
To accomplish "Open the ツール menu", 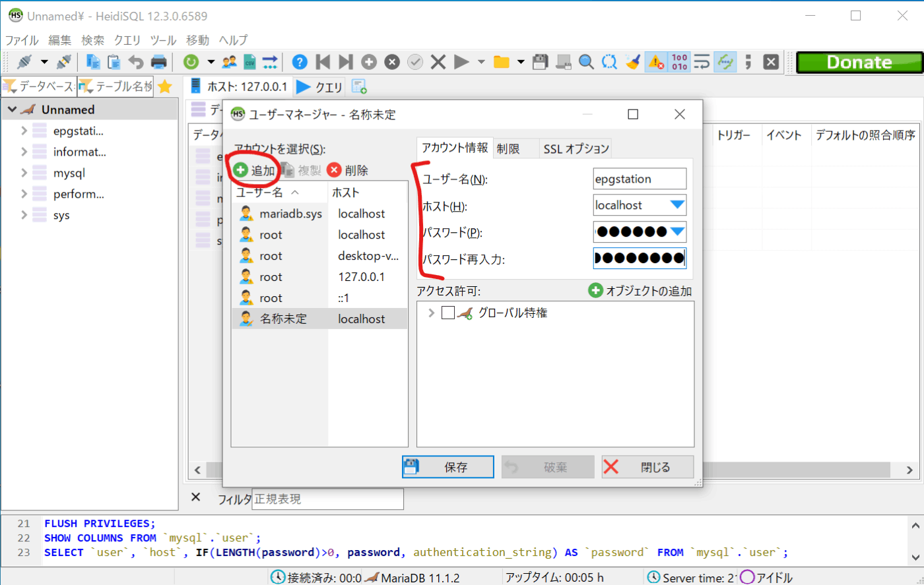I will 163,40.
